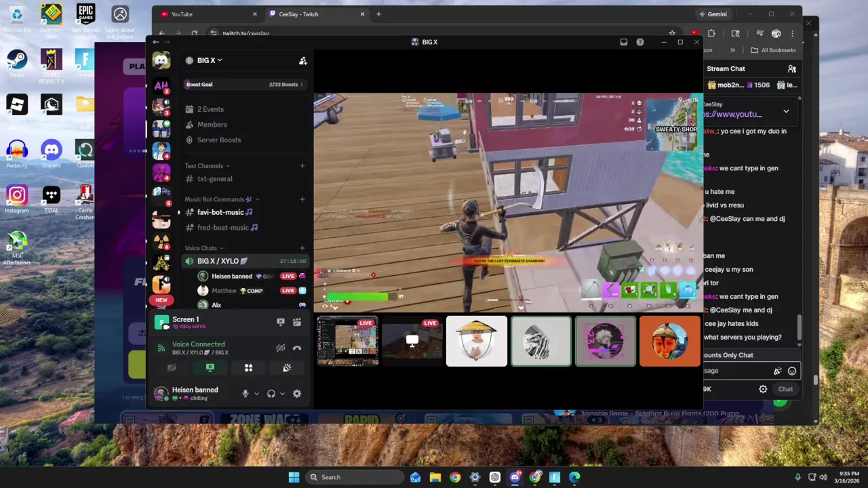
Task: Open Discord help question mark icon
Action: tap(640, 42)
